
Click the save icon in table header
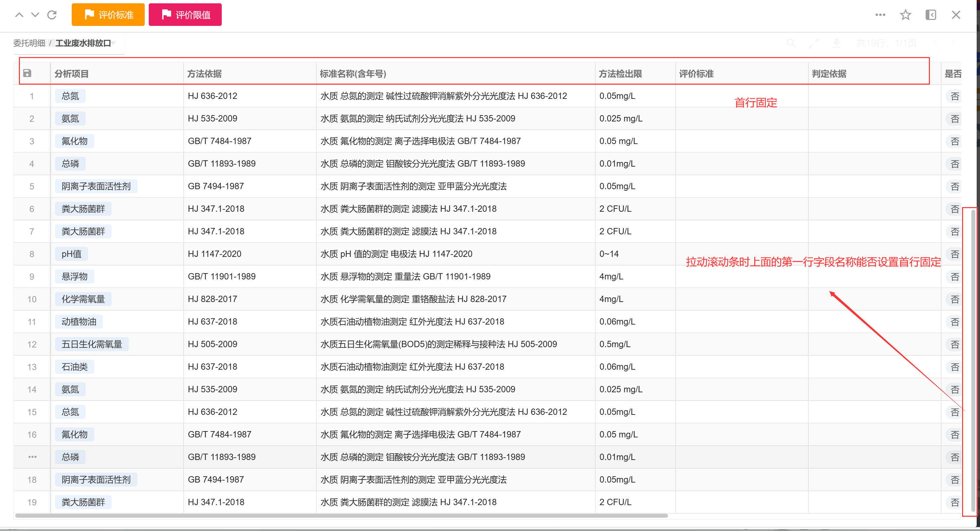click(27, 73)
